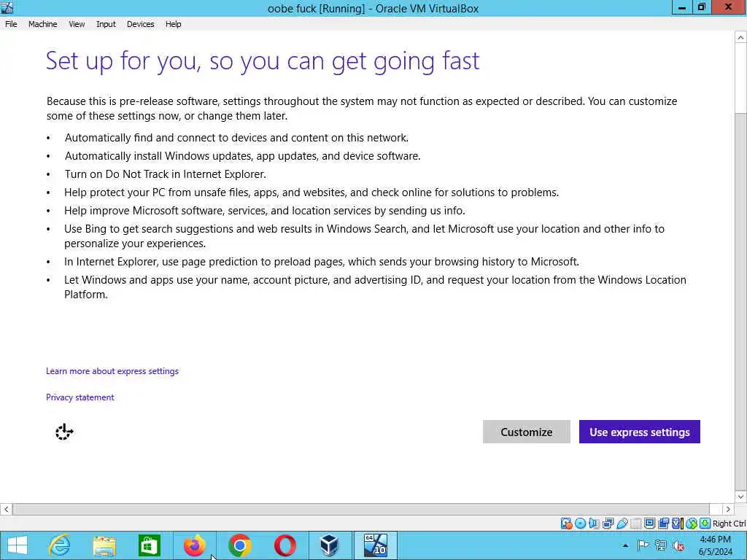Open the USB devices status icon
Viewport: 747px width, 560px height.
click(622, 524)
